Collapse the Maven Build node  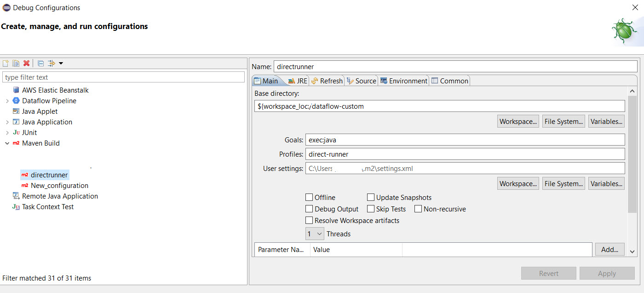point(7,143)
